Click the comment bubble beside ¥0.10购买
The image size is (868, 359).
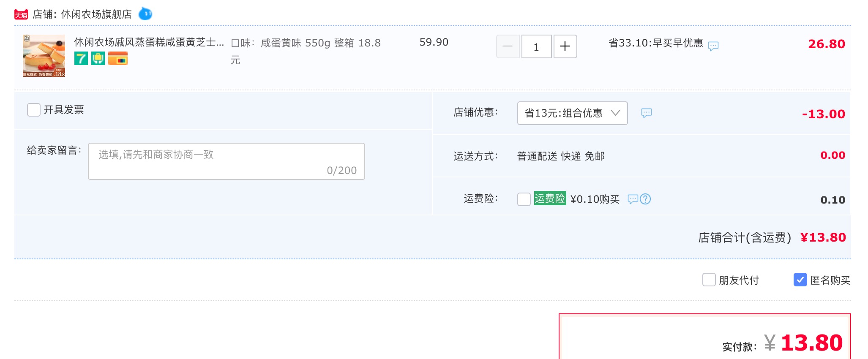[x=633, y=199]
